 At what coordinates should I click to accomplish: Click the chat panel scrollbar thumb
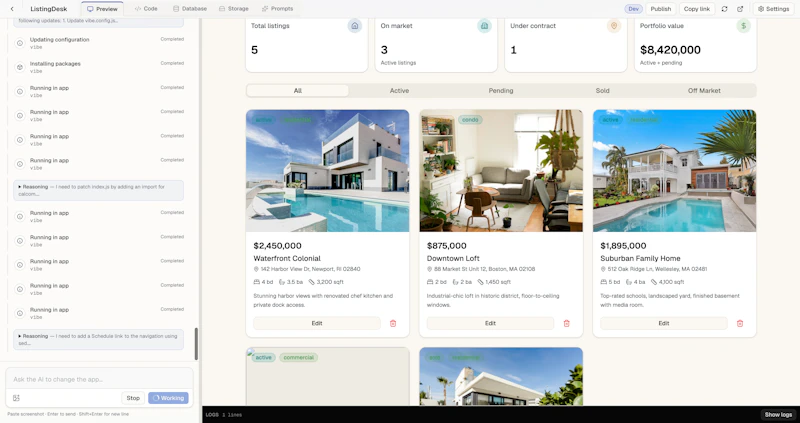196,343
